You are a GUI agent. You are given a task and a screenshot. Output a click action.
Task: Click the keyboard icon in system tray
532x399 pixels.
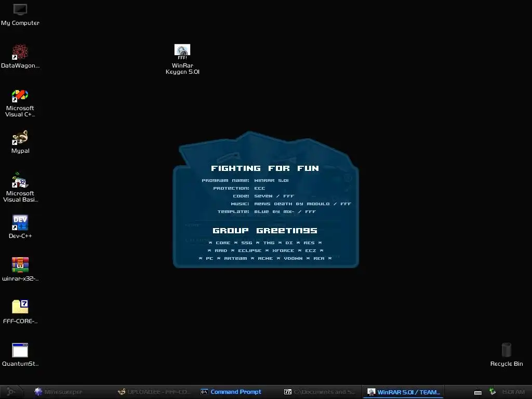pos(478,392)
